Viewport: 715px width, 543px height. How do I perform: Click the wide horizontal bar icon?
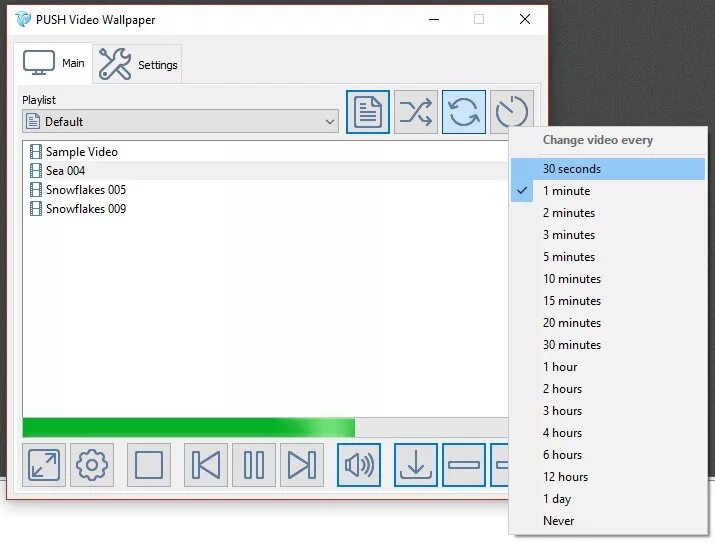point(464,465)
